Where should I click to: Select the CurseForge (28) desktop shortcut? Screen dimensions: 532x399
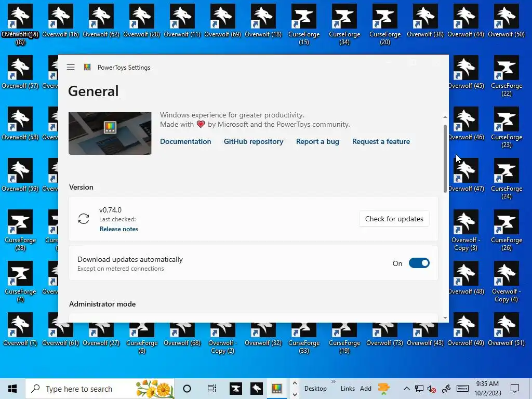pos(20,230)
